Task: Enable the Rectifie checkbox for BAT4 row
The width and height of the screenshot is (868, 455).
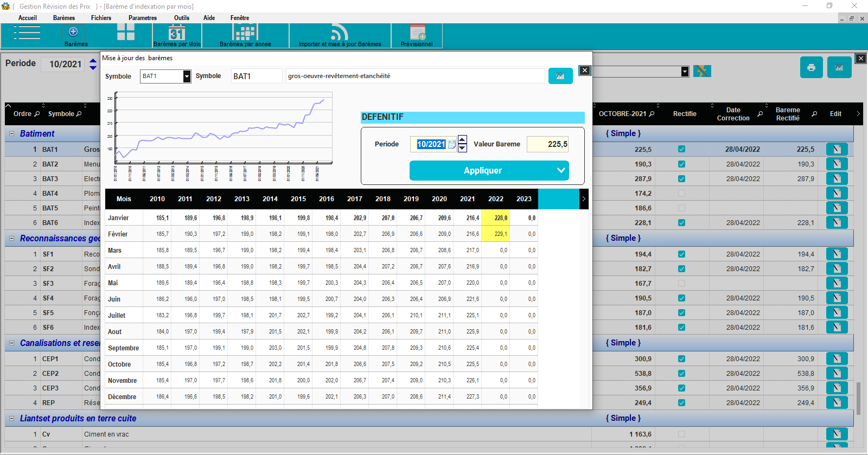Action: tap(681, 194)
